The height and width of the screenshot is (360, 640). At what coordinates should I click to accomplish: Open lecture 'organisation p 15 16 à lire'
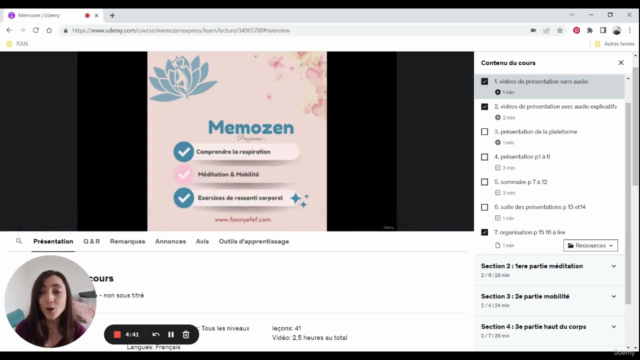point(529,232)
